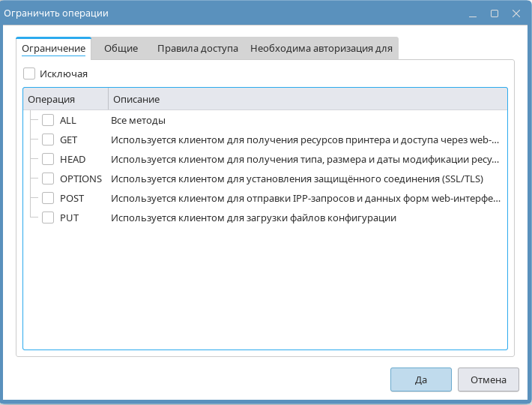Image resolution: width=532 pixels, height=405 pixels.
Task: Sort by the Операция column header
Action: click(x=66, y=99)
